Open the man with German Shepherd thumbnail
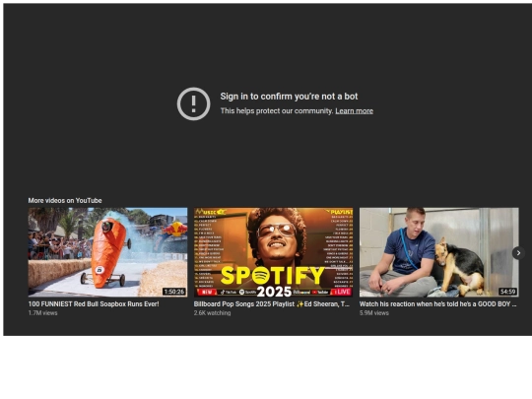This screenshot has width=532, height=399. pyautogui.click(x=439, y=252)
